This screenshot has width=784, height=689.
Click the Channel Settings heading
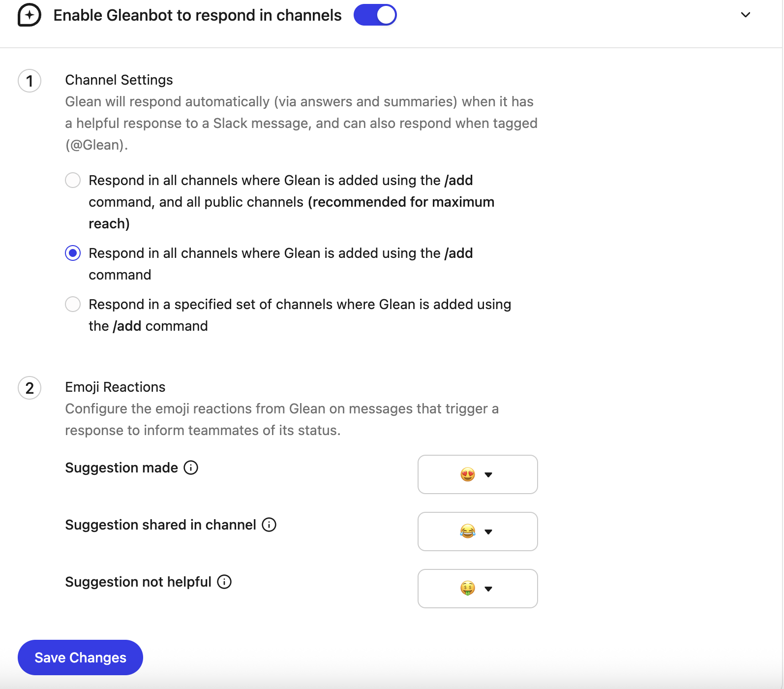tap(119, 80)
